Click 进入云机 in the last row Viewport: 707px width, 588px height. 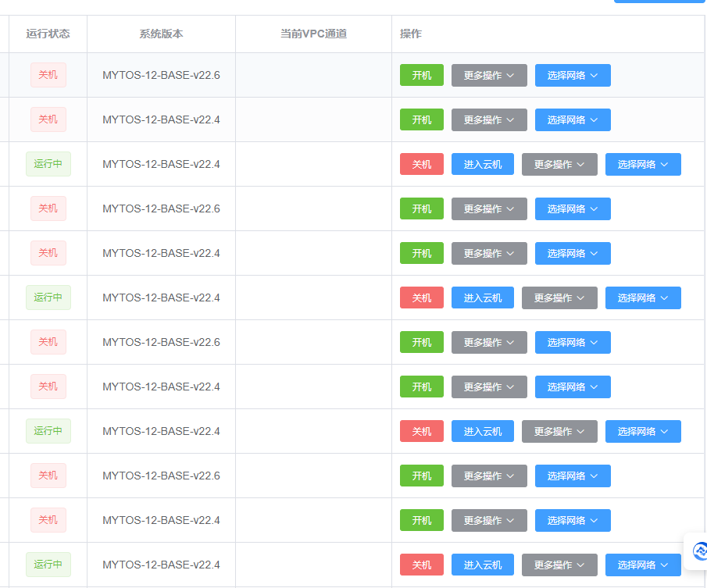pos(482,565)
